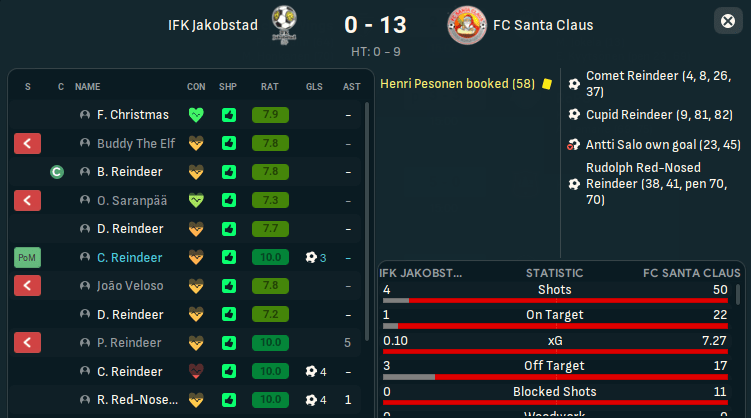Viewport: 751px width, 418px height.
Task: Click profile icon beside P. Reindeer
Action: [85, 343]
